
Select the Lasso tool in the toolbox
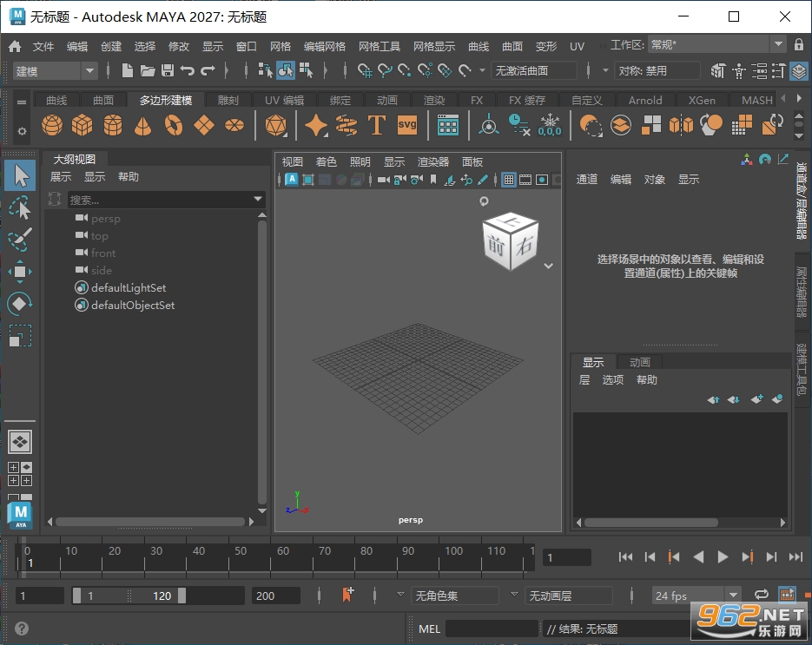20,208
